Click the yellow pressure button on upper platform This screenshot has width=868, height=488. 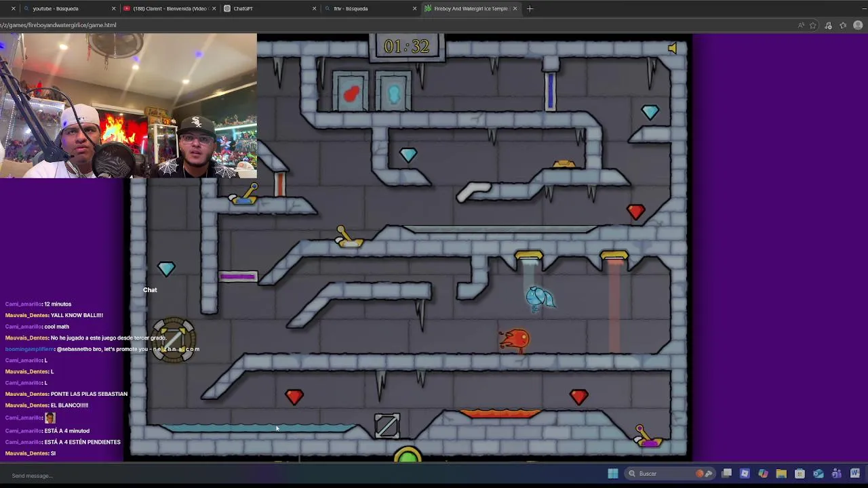coord(564,165)
